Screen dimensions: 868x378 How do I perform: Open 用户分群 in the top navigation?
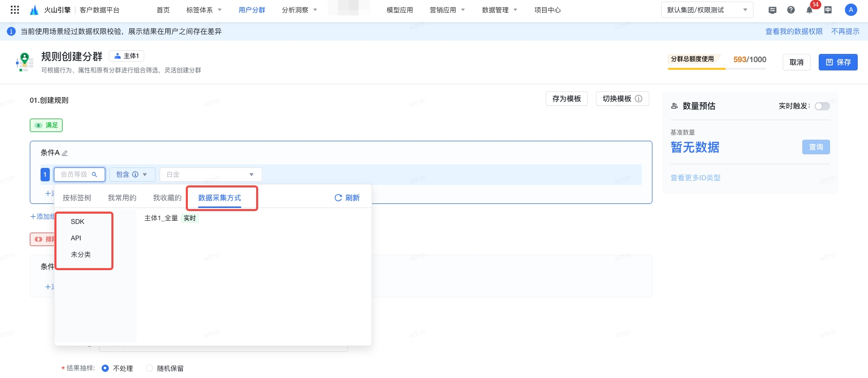(252, 10)
